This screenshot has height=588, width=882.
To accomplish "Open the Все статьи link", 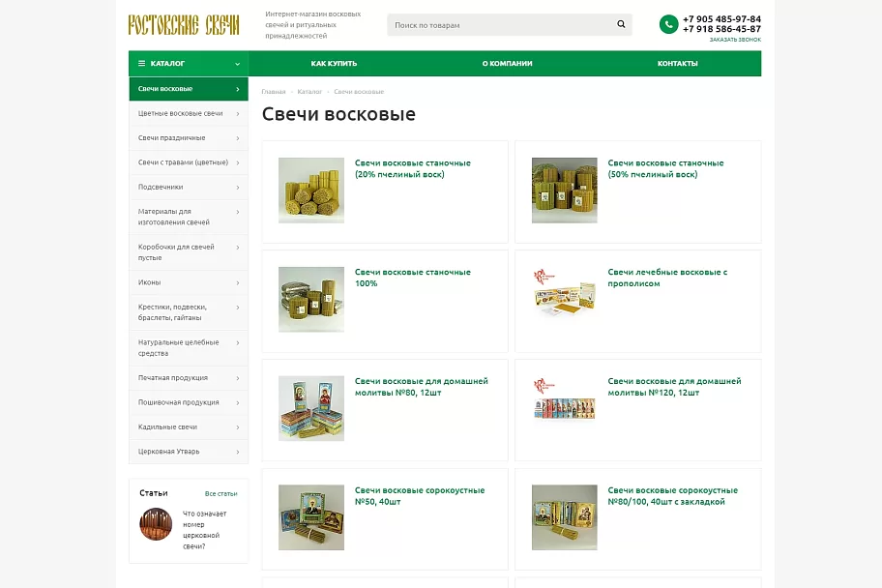I will 221,493.
